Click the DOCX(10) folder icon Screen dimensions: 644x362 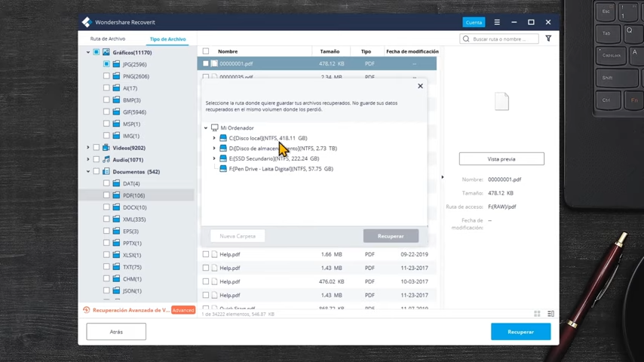click(117, 207)
